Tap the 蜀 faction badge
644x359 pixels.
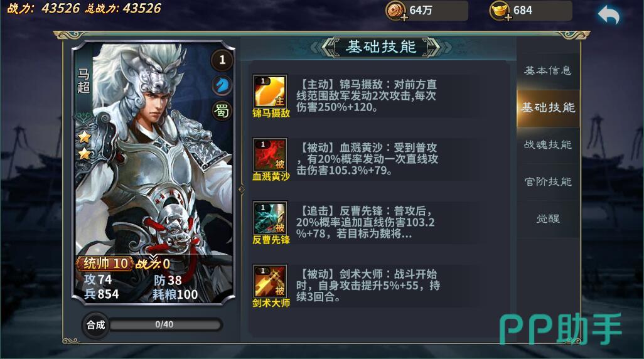tap(222, 110)
